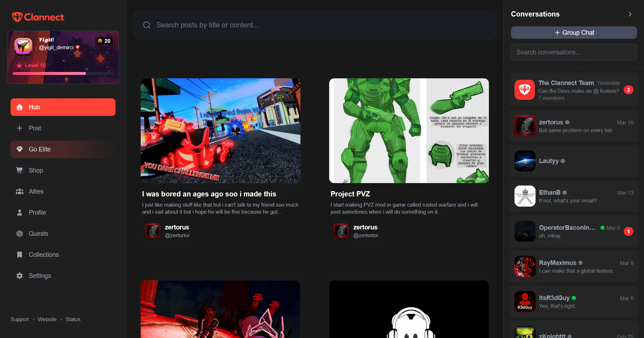Open the Go Elite menu item
644x338 pixels.
click(63, 149)
